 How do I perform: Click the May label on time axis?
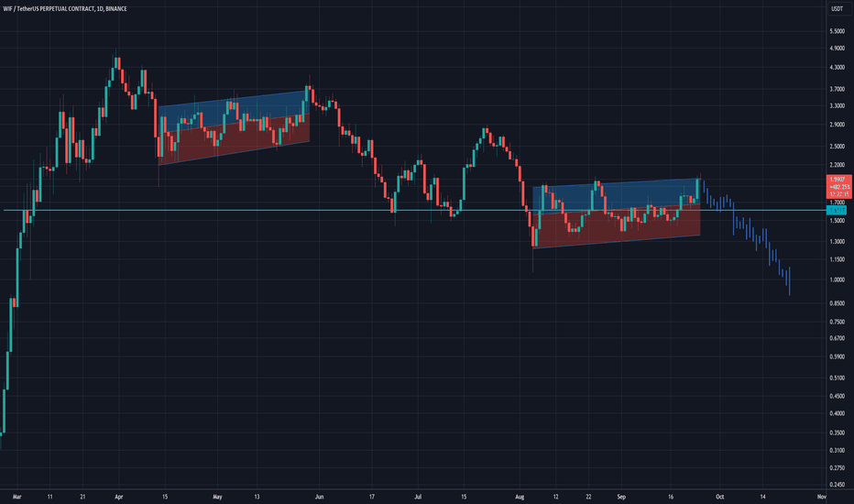pyautogui.click(x=217, y=497)
